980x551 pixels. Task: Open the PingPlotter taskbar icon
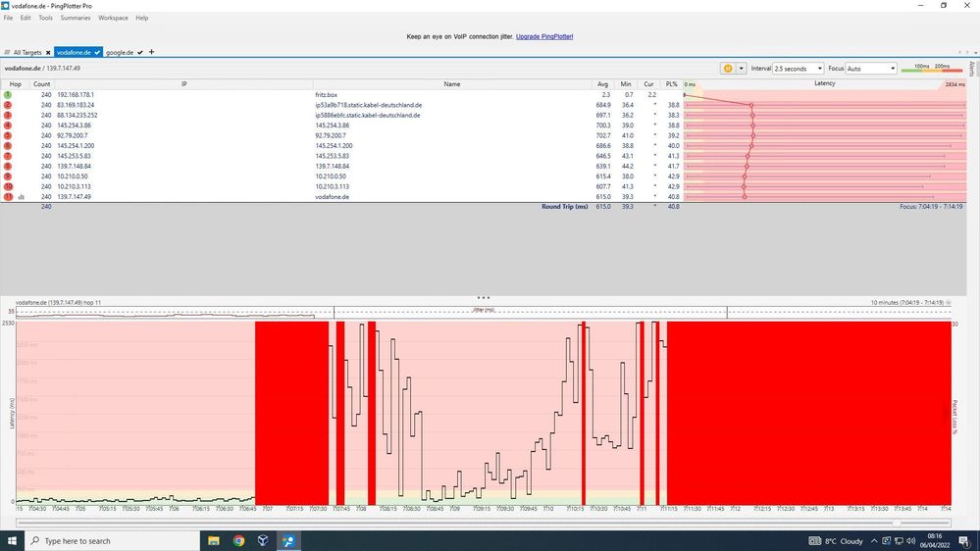pyautogui.click(x=288, y=540)
